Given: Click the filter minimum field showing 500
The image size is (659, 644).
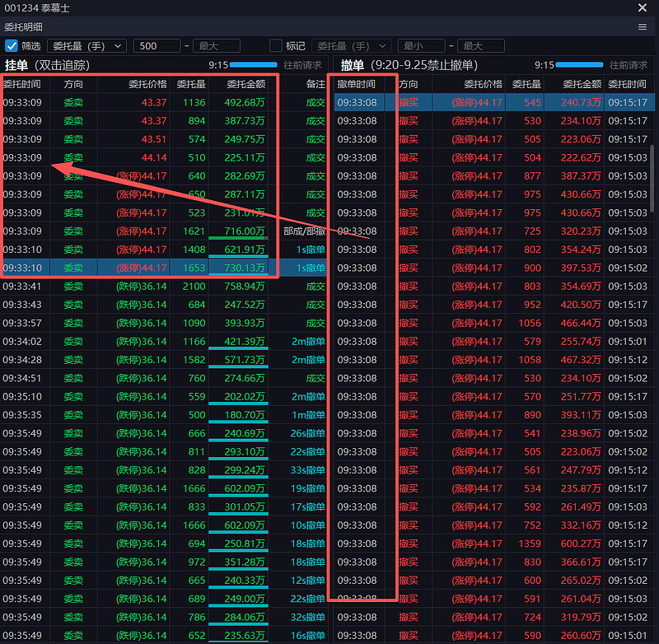Looking at the screenshot, I should 157,46.
